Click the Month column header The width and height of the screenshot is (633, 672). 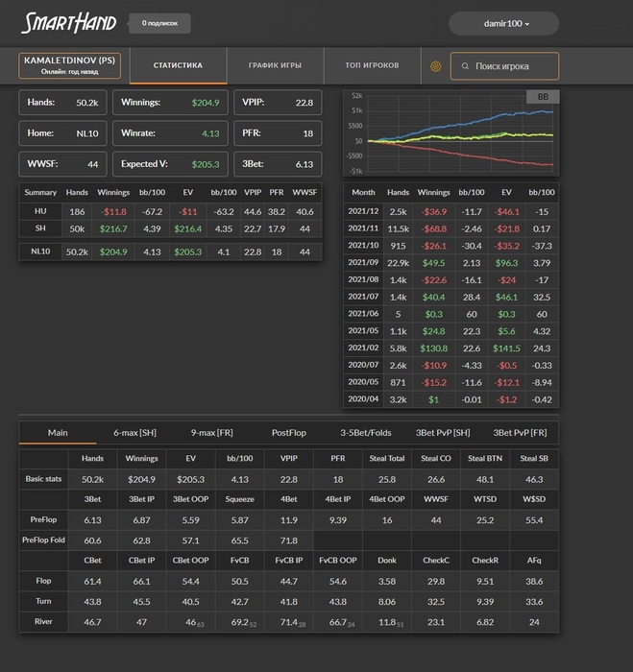coord(363,192)
